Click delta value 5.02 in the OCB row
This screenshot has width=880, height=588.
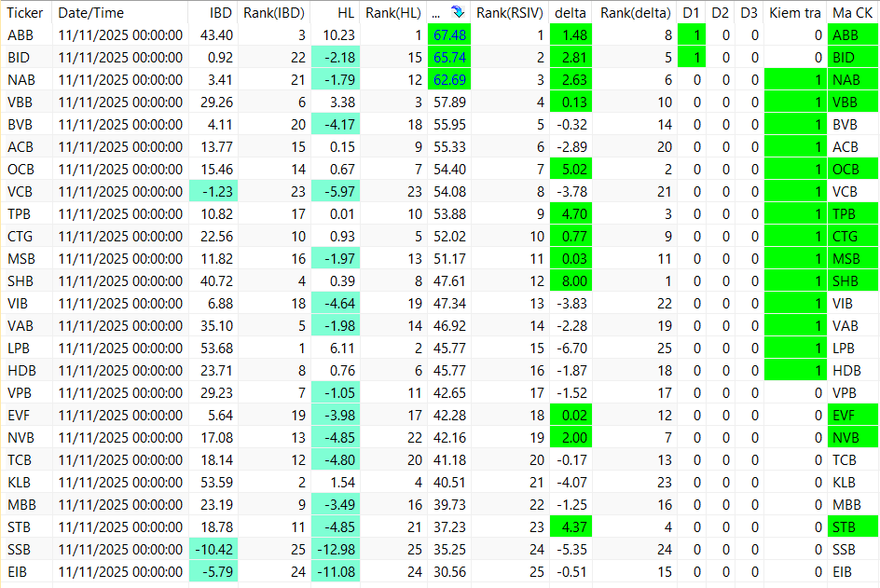tap(571, 169)
